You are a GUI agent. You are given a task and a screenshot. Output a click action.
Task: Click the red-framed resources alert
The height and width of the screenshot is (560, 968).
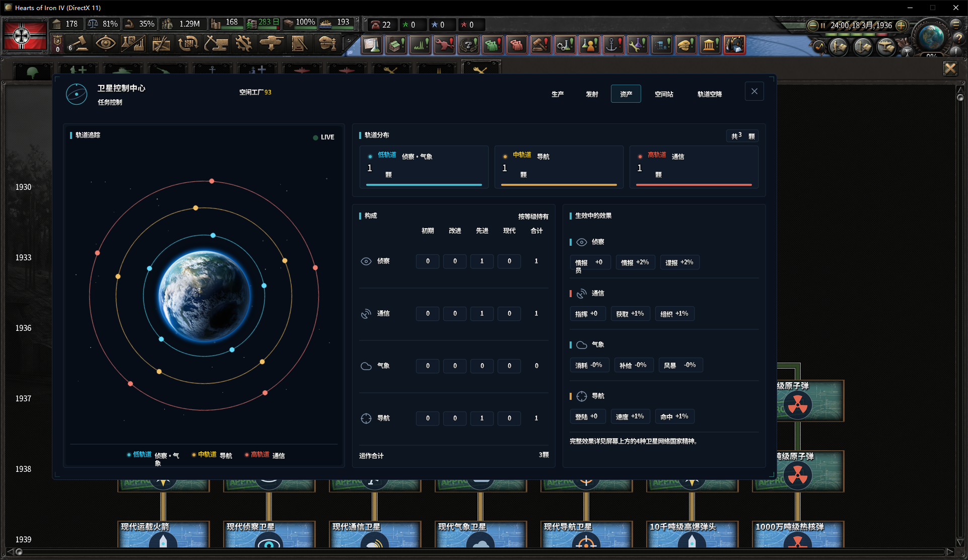click(734, 45)
